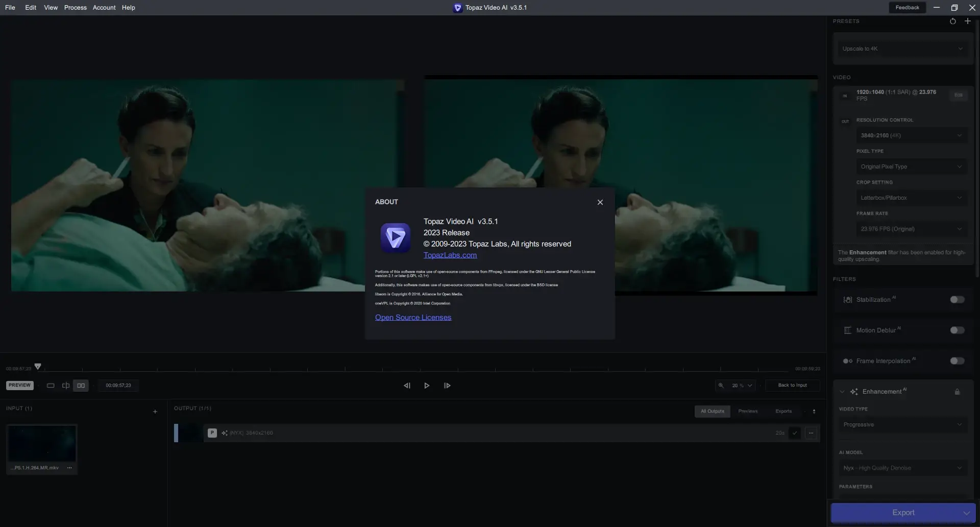Viewport: 980px width, 527px height.
Task: Click the zoom magnifier icon
Action: 721,386
